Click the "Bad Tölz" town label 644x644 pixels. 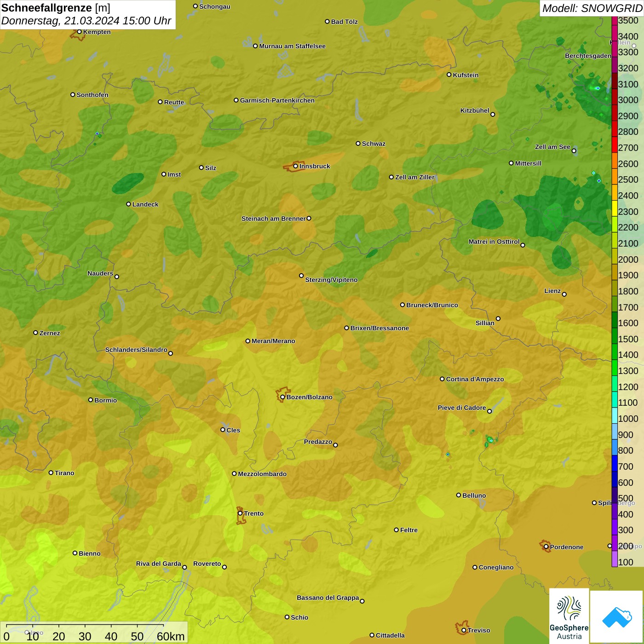pos(344,22)
